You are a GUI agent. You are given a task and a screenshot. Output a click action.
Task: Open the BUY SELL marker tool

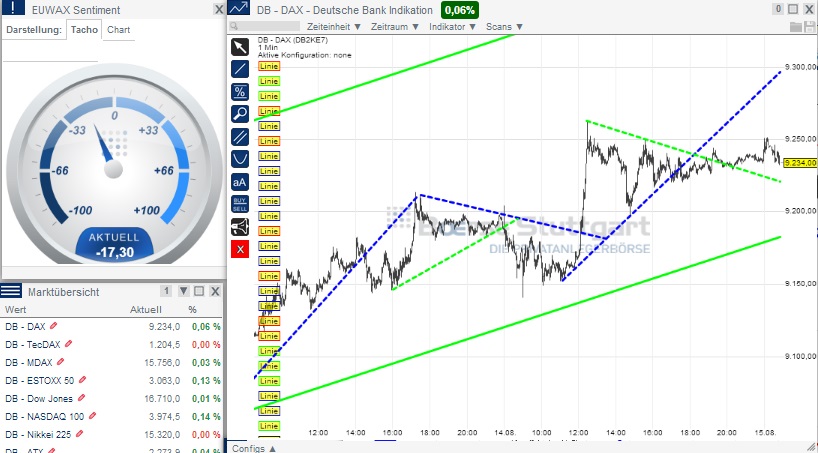point(240,204)
